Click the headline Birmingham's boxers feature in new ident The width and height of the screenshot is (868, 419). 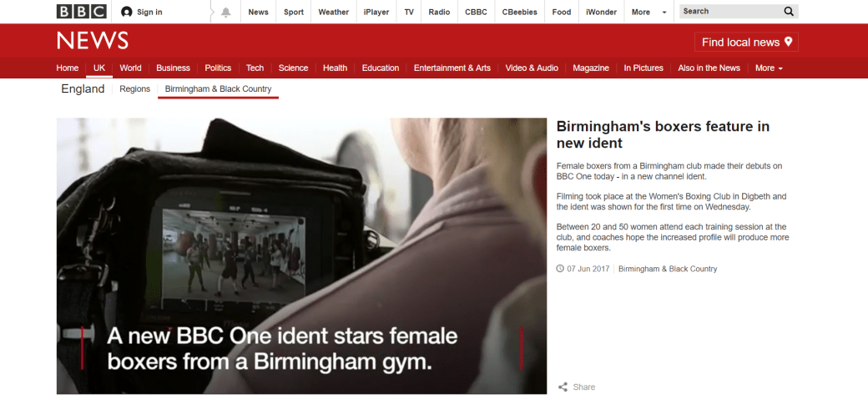point(663,134)
